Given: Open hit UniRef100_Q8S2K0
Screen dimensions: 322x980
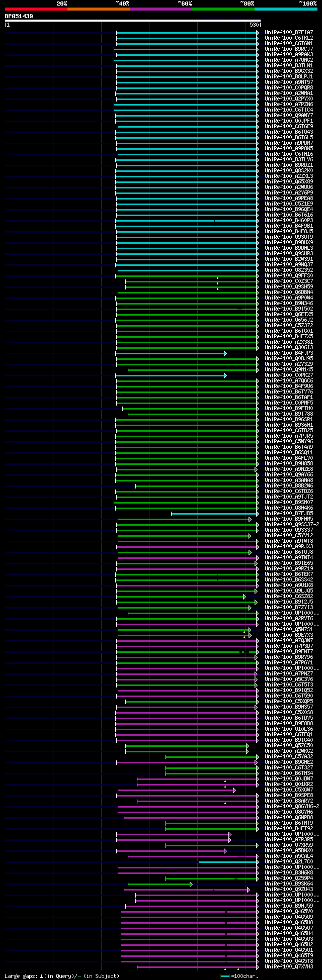Looking at the screenshot, I should point(289,170).
